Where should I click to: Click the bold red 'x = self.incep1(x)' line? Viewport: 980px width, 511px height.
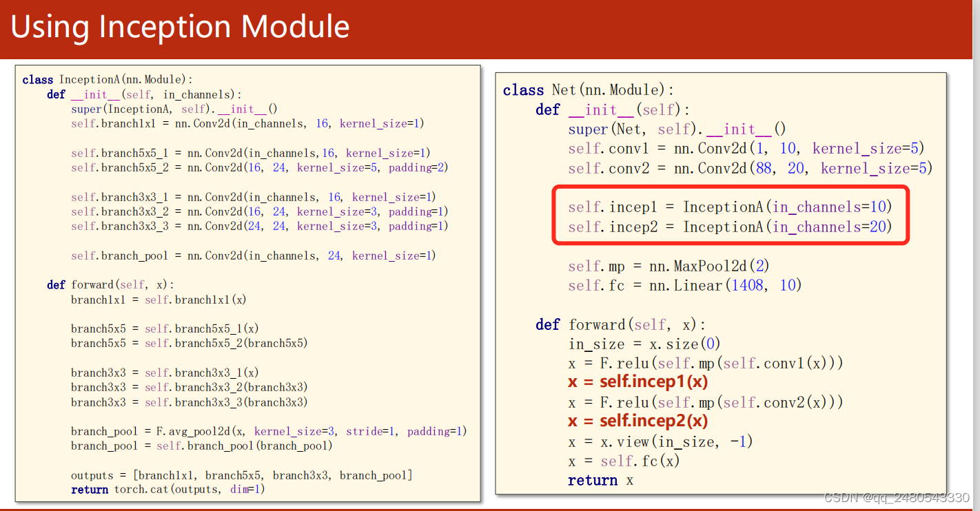click(638, 382)
